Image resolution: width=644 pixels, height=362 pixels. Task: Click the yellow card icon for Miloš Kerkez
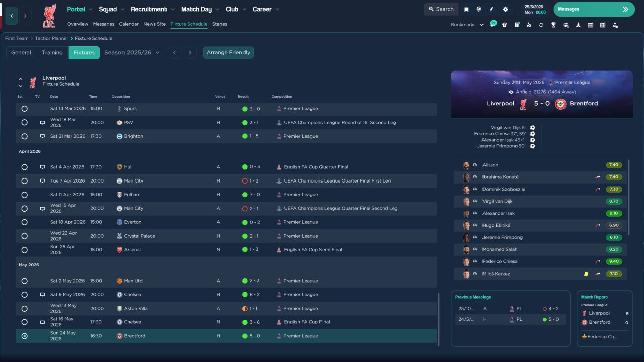point(586,274)
